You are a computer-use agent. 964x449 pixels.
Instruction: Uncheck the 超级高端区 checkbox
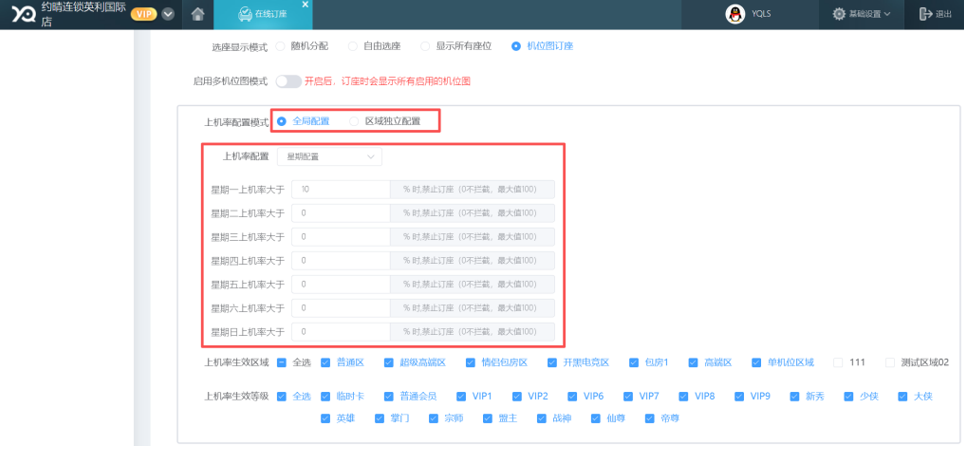389,362
